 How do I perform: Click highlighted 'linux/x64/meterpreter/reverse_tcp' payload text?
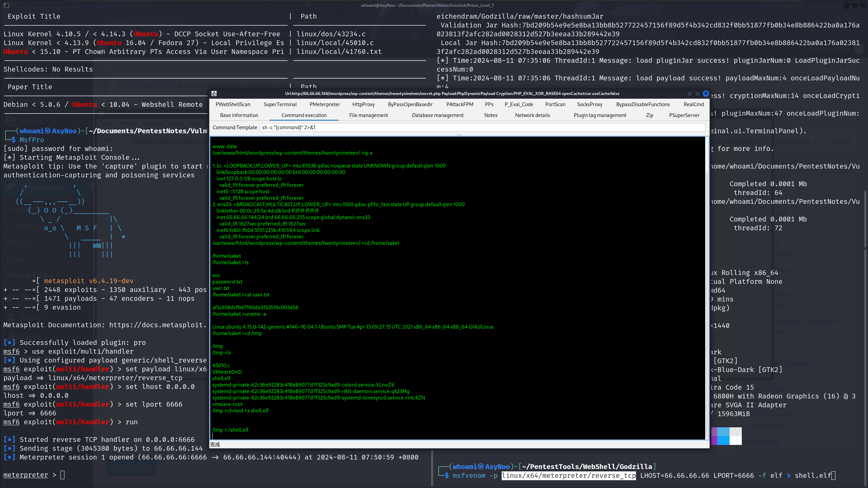568,475
